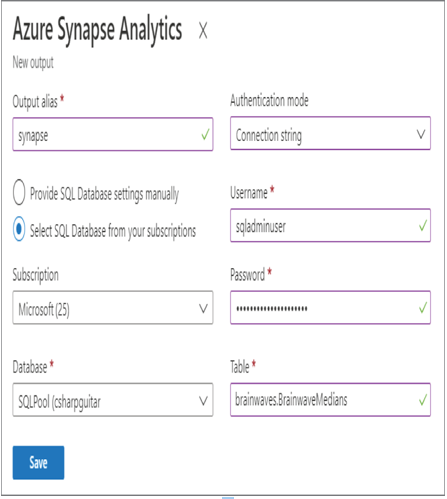Expand the Database dropdown showing SQLPool
Screen dimensions: 447x499
(x=113, y=400)
